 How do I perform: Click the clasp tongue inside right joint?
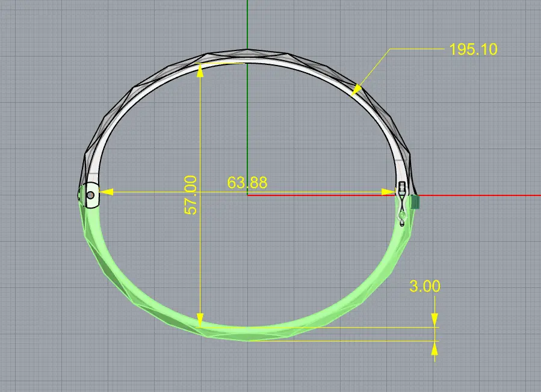[x=401, y=212]
